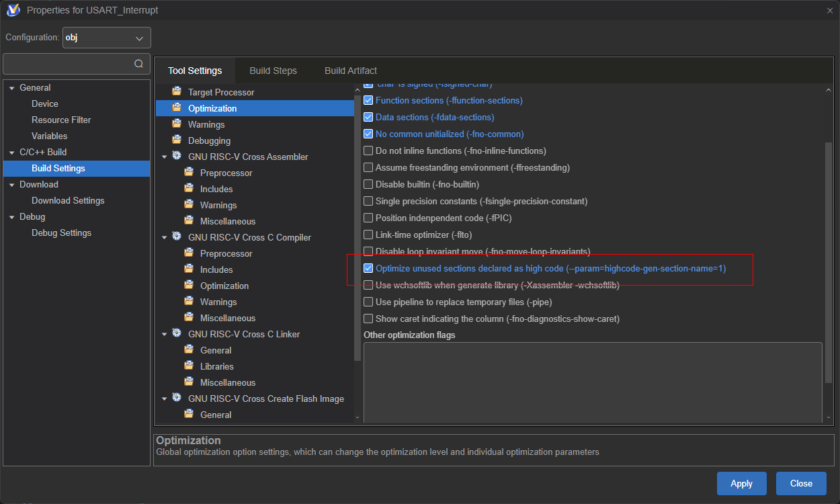The width and height of the screenshot is (840, 504).
Task: Select Device in the left tree
Action: click(45, 103)
